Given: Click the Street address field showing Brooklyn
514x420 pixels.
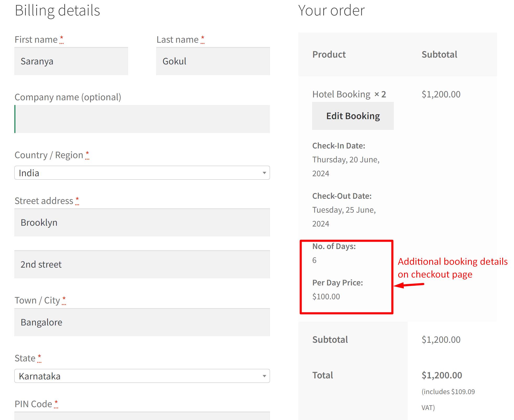Looking at the screenshot, I should pos(142,223).
